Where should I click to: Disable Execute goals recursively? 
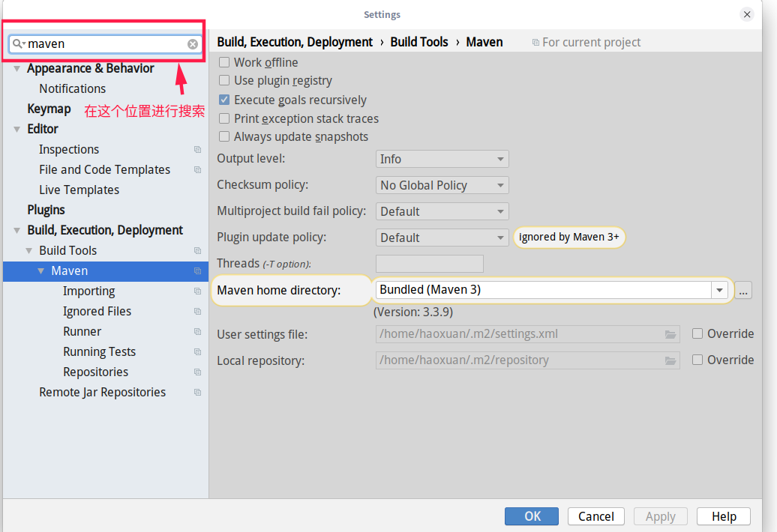pos(224,99)
